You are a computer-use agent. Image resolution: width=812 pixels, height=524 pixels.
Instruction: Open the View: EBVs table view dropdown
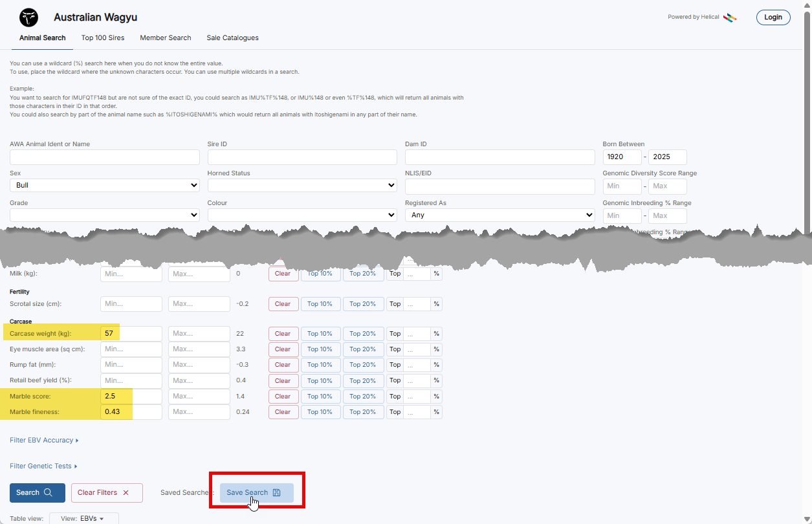pyautogui.click(x=83, y=518)
